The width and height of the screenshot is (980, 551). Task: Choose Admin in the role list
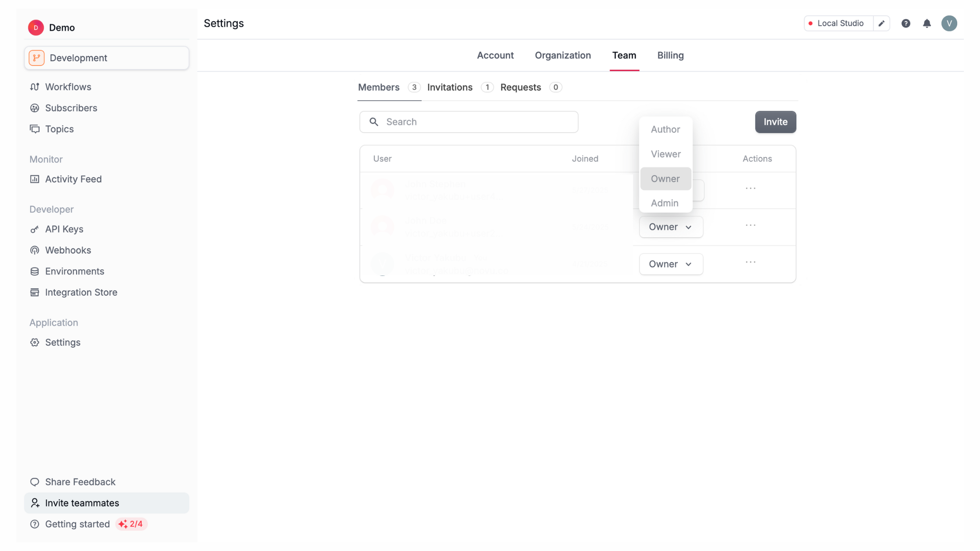point(665,203)
